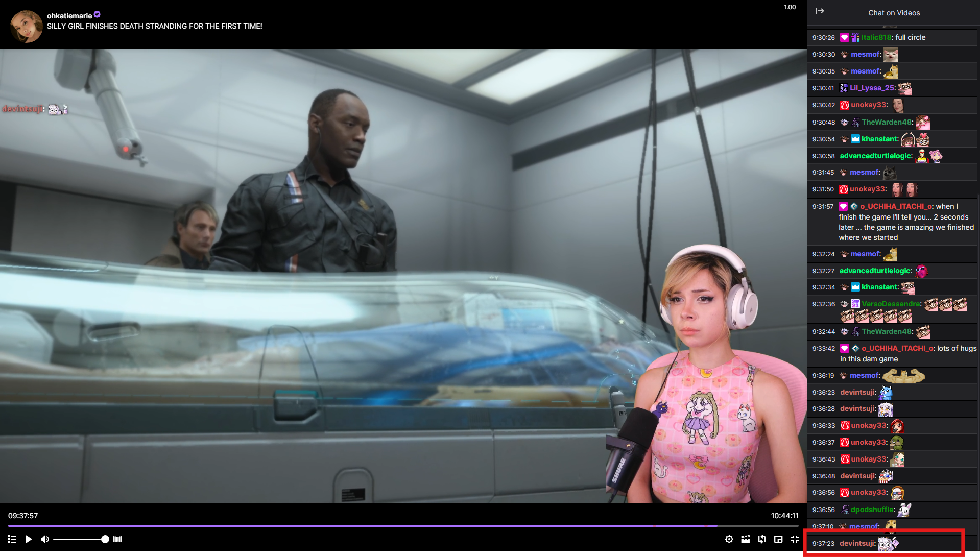The height and width of the screenshot is (557, 980).
Task: Click the stream title text
Action: [x=155, y=26]
